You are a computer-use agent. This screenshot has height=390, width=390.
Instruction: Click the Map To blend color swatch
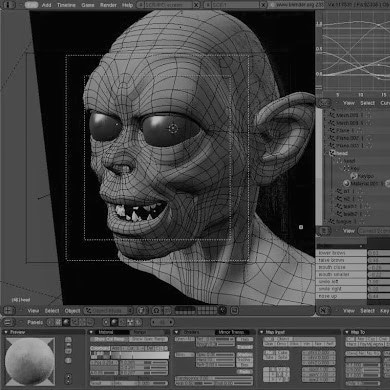pos(363,360)
